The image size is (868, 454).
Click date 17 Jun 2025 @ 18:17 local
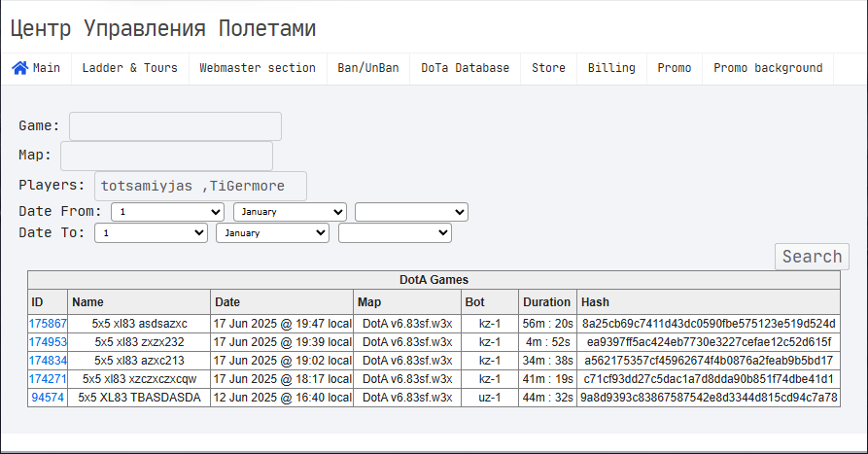[282, 379]
